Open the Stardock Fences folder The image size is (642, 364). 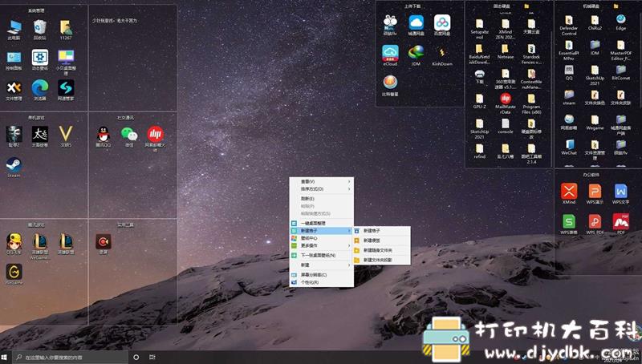pos(531,54)
